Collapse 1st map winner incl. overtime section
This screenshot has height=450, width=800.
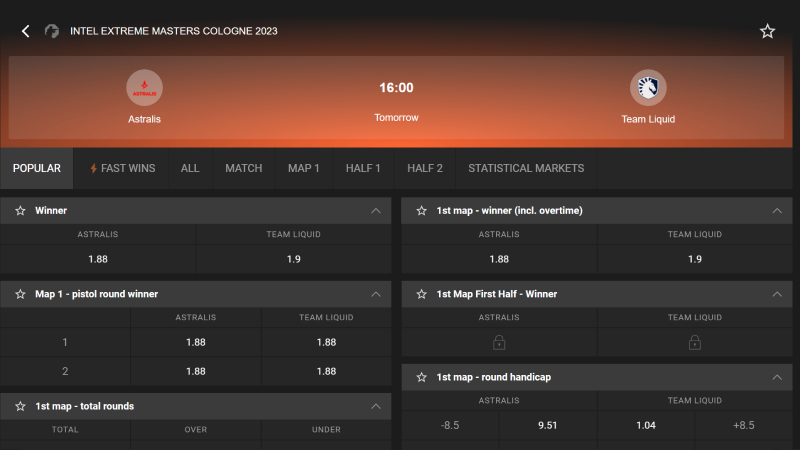[777, 211]
